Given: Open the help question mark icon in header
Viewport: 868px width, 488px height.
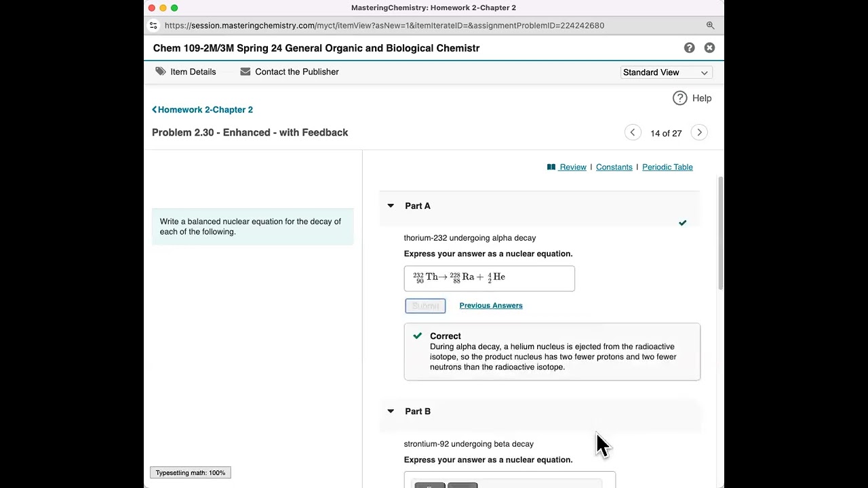Looking at the screenshot, I should click(689, 47).
